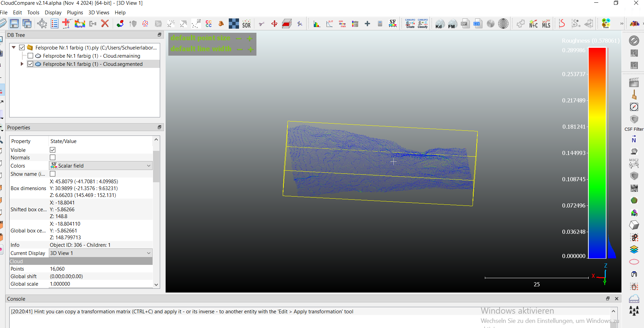Start the CSF Filter plugin
Screen dimensions: 644x328
pos(634,120)
